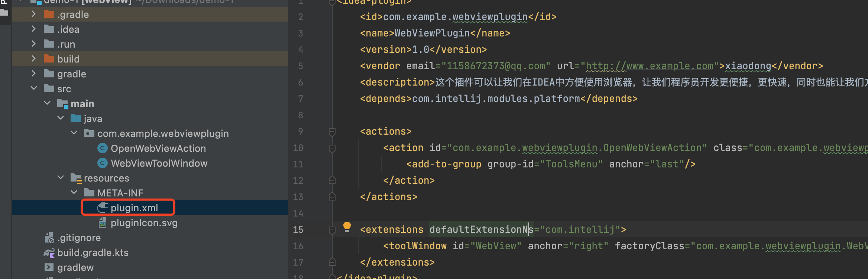Click the .gitignore file icon
The height and width of the screenshot is (279, 868).
tap(49, 238)
